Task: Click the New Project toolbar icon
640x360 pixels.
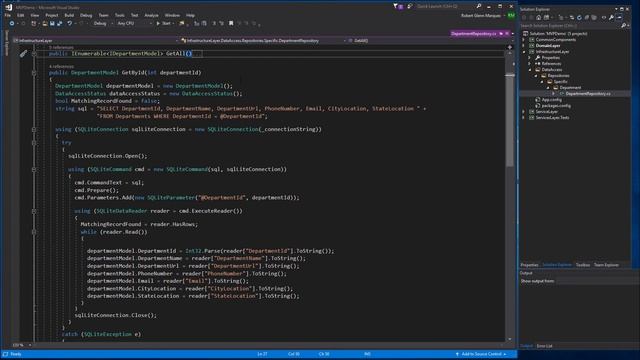Action: click(x=34, y=24)
